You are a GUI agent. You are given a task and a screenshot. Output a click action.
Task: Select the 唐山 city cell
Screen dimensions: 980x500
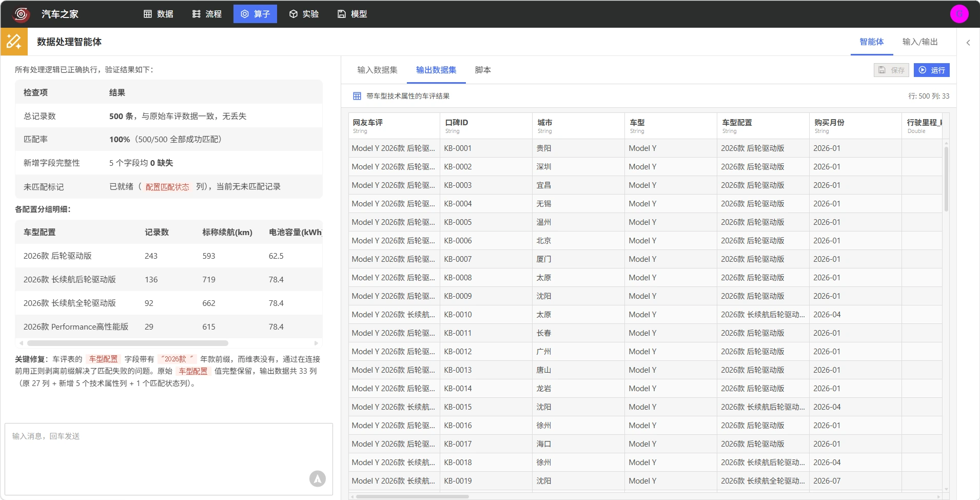[x=578, y=370]
